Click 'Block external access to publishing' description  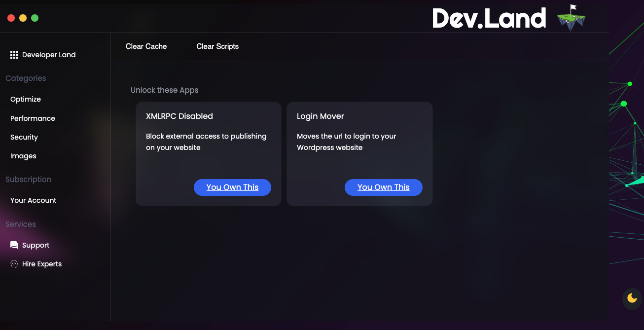(206, 142)
